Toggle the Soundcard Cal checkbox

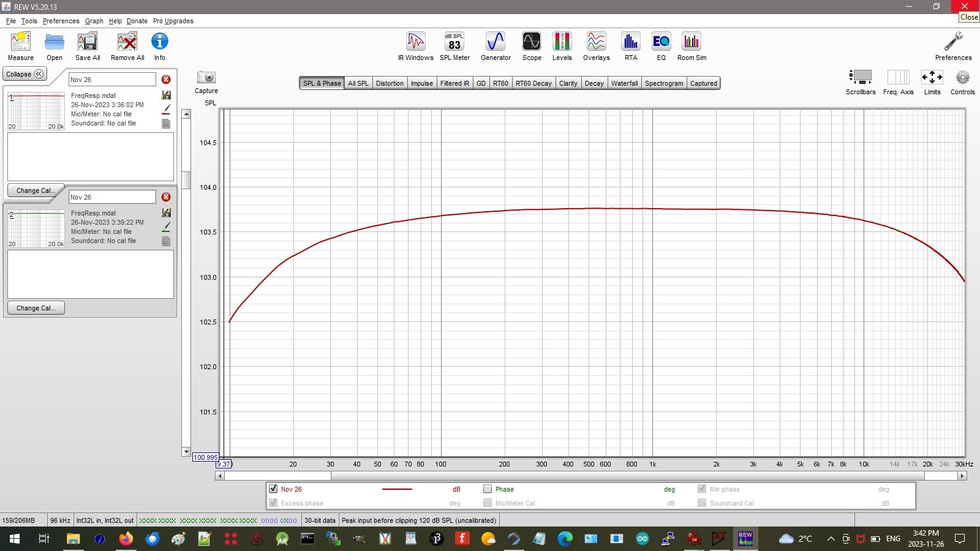point(702,503)
